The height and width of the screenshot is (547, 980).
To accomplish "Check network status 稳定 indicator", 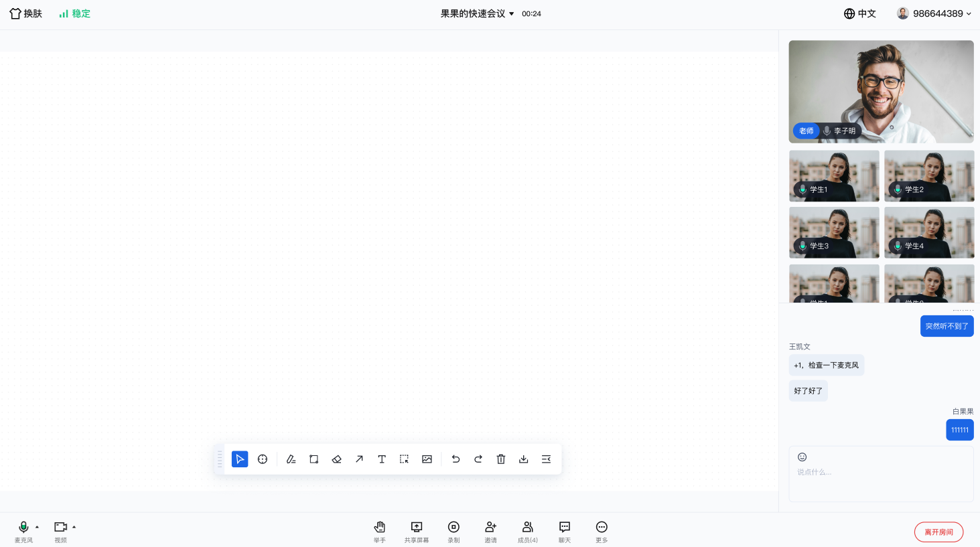I will point(74,13).
